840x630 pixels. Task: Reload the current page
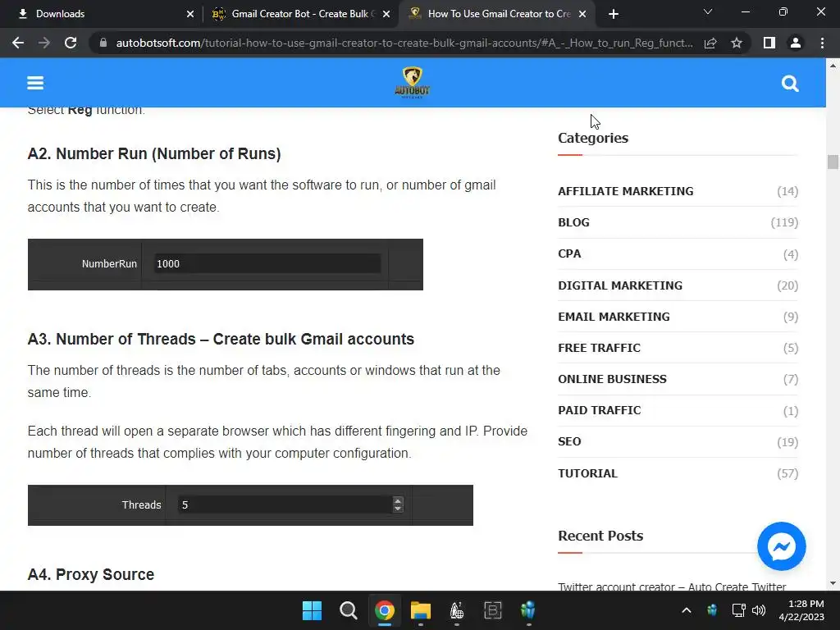coord(71,43)
